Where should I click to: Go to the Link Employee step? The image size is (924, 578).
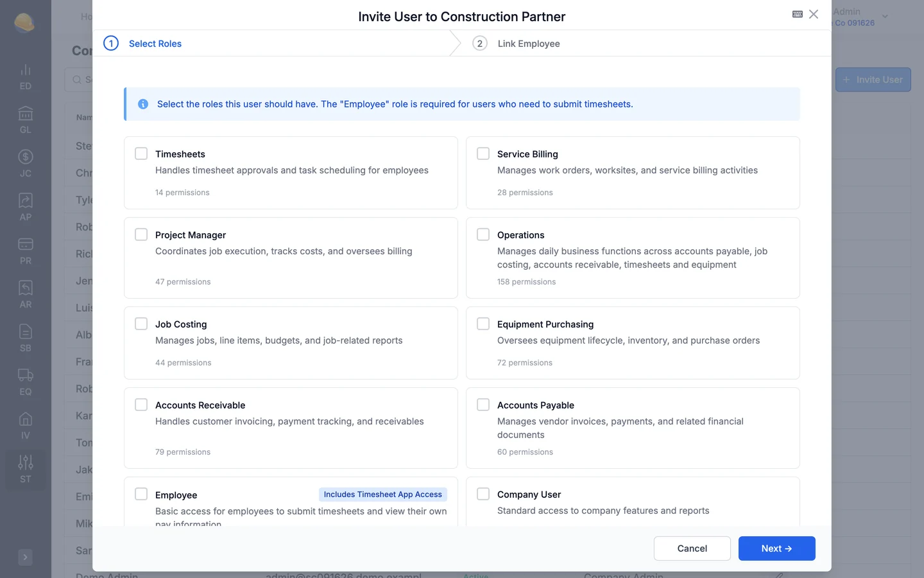click(x=517, y=44)
